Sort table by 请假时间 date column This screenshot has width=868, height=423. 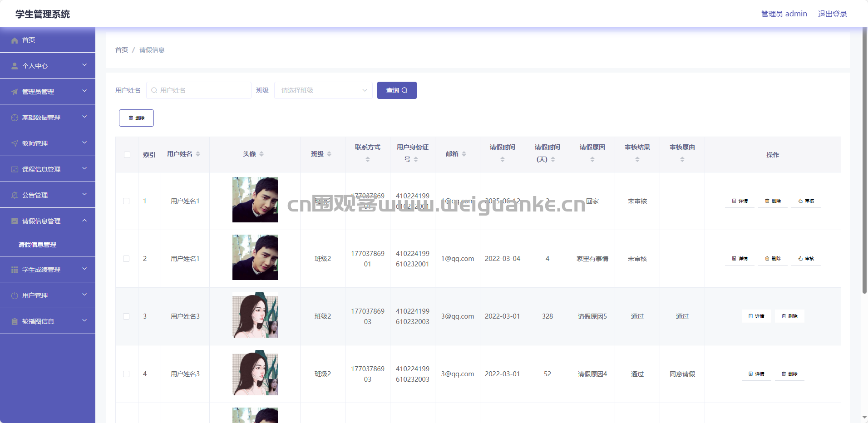tap(503, 159)
